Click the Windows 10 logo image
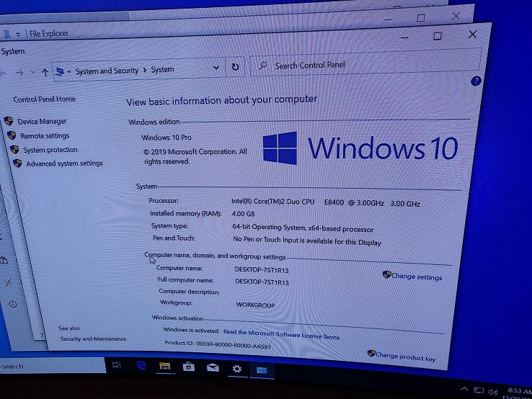The image size is (532, 399). click(360, 148)
